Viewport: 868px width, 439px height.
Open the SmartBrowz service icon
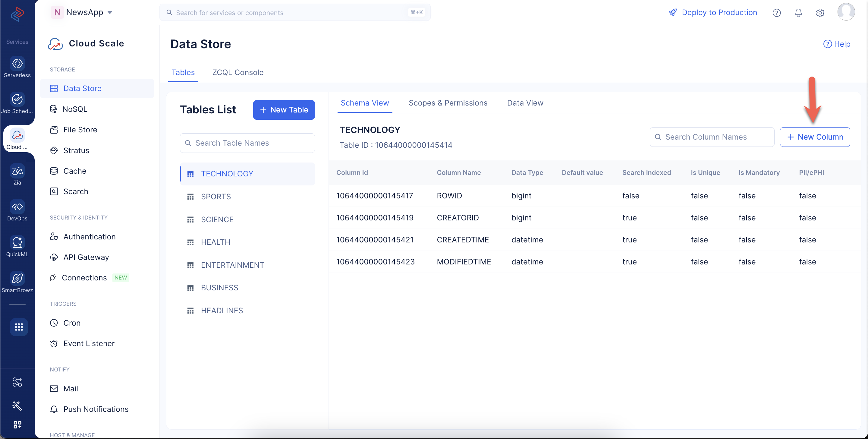click(x=17, y=279)
